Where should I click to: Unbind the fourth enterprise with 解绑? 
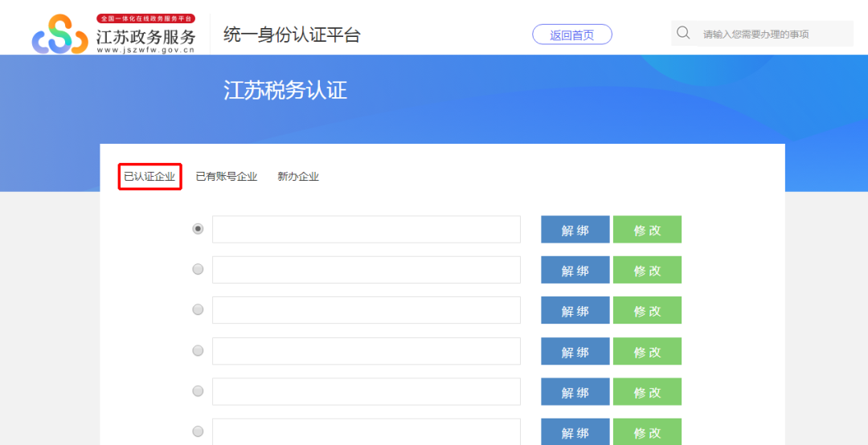point(575,351)
